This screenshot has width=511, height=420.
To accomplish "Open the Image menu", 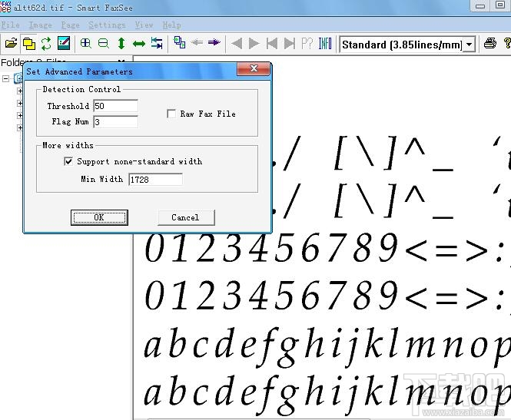I will click(41, 25).
